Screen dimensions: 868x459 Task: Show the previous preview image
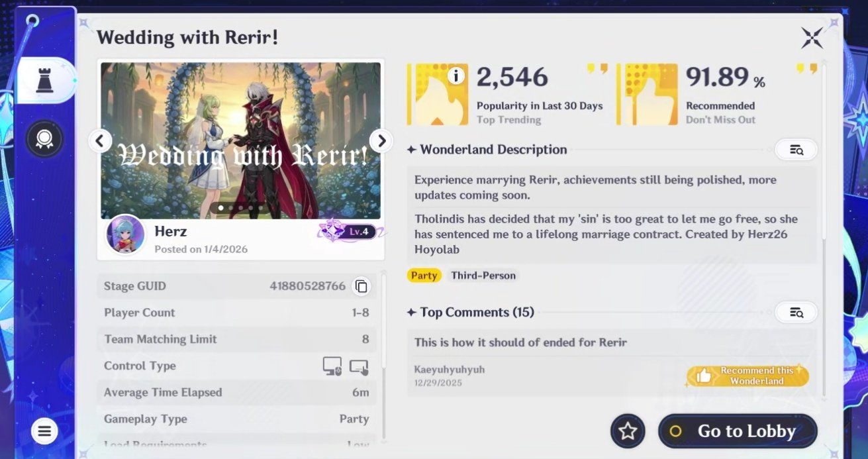tap(99, 140)
